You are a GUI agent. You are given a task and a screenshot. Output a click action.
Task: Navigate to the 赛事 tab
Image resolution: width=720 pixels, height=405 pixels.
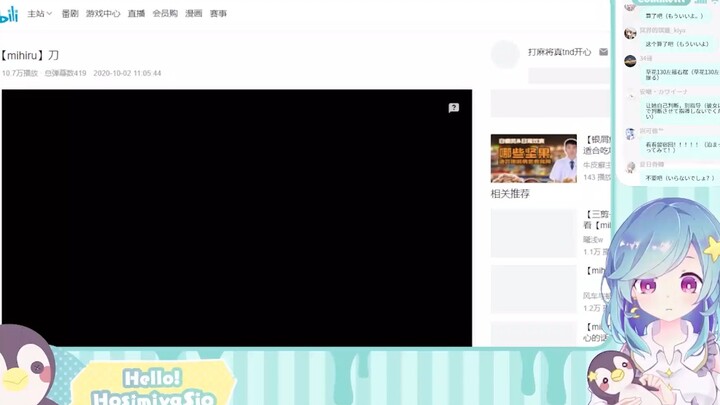[x=218, y=14]
